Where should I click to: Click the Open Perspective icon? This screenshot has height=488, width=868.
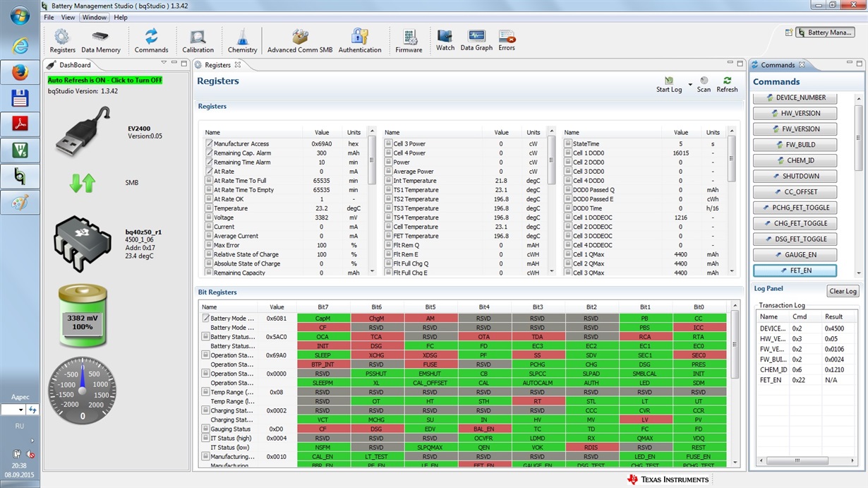tap(788, 32)
